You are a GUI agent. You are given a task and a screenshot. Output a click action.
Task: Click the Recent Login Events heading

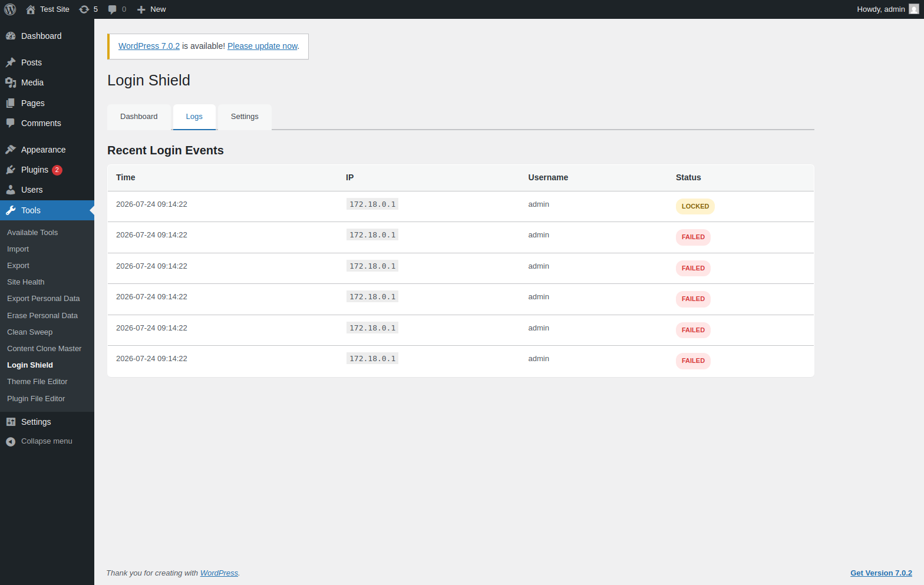[166, 150]
